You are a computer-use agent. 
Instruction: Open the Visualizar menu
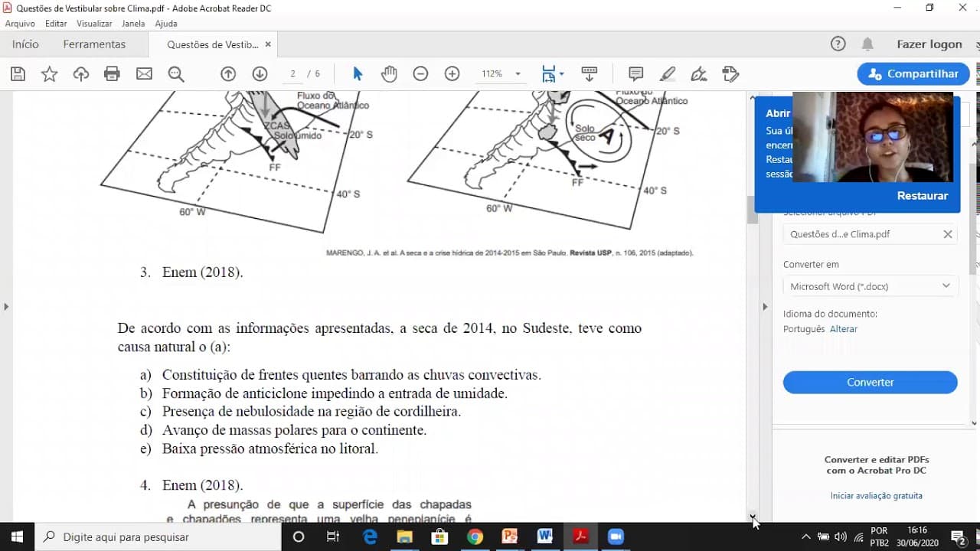[x=94, y=24]
